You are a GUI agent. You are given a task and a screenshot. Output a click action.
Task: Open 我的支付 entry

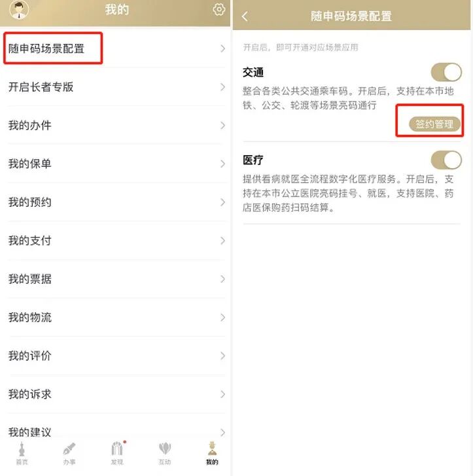tap(115, 241)
